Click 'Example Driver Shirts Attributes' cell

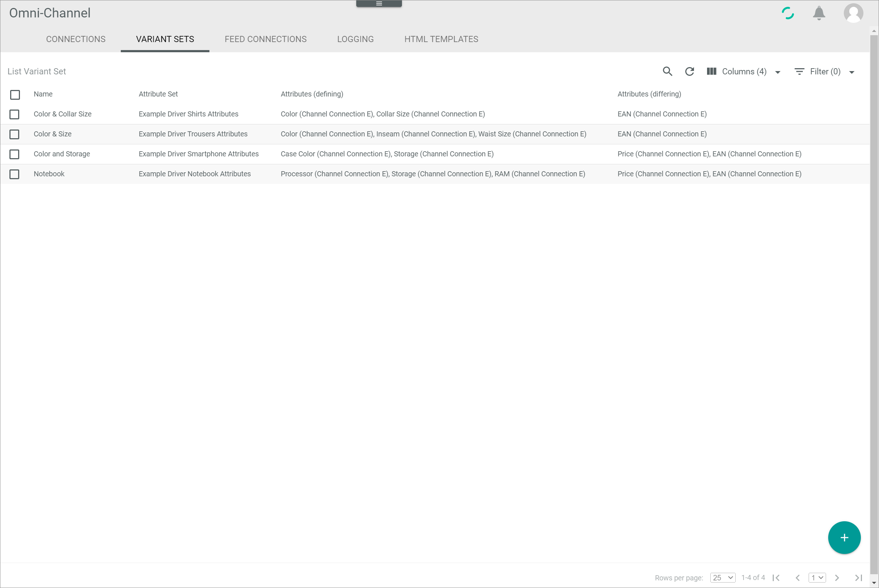pos(188,114)
